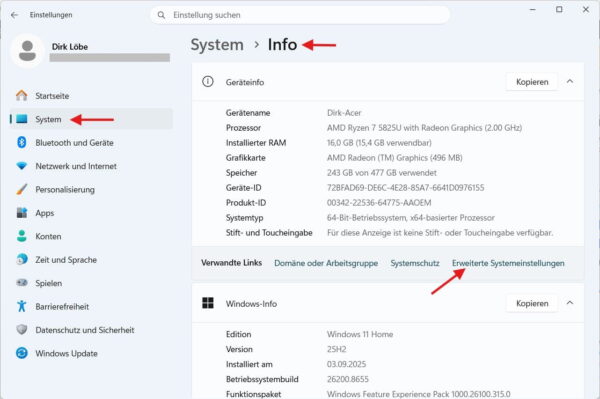Image resolution: width=600 pixels, height=399 pixels.
Task: Click the Zeit und Sprache globe icon
Action: (22, 259)
